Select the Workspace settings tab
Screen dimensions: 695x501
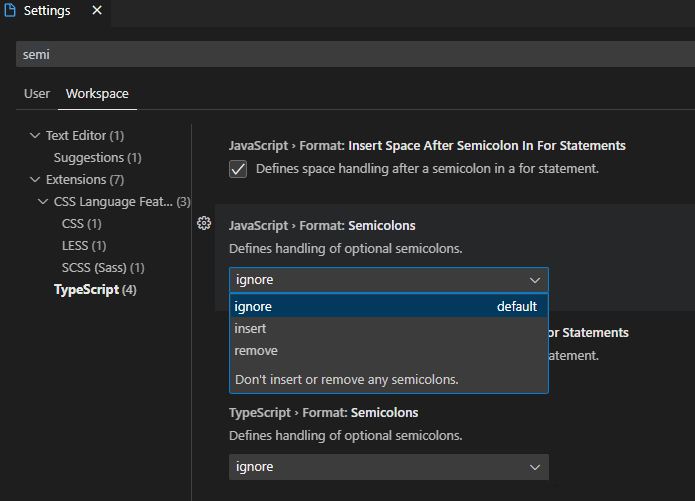pos(97,94)
